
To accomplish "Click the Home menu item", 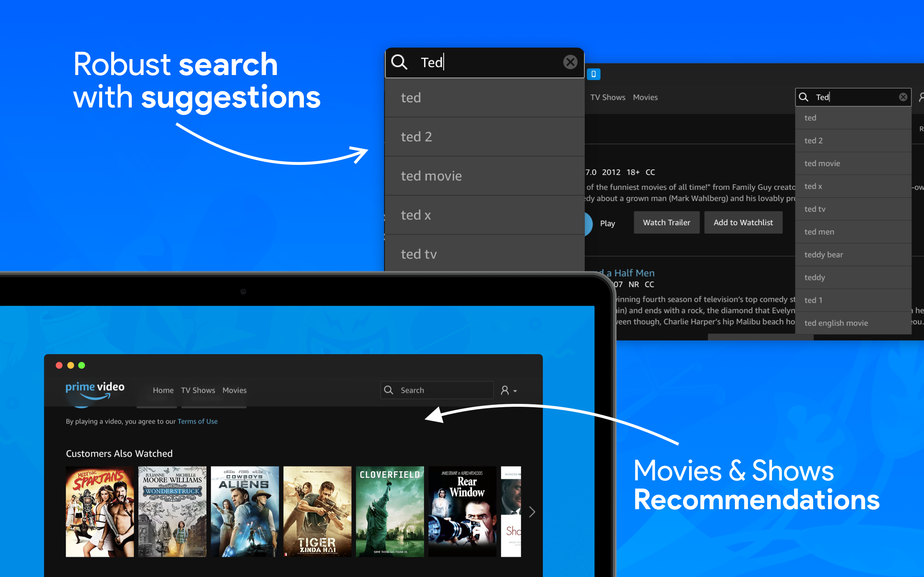I will point(162,390).
